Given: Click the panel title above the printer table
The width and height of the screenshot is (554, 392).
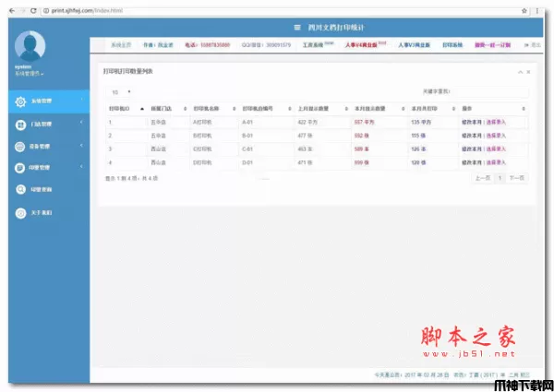Looking at the screenshot, I should point(128,72).
